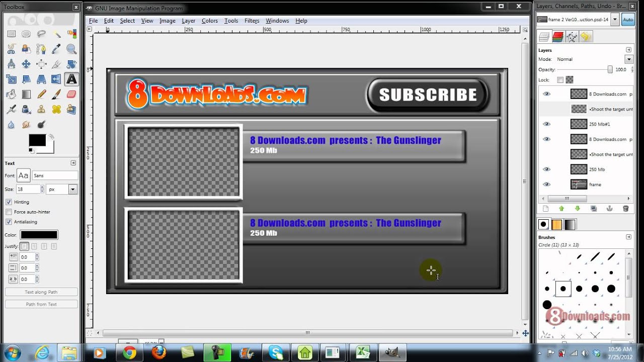Click the Text along Path button
This screenshot has width=644, height=362.
[x=41, y=292]
